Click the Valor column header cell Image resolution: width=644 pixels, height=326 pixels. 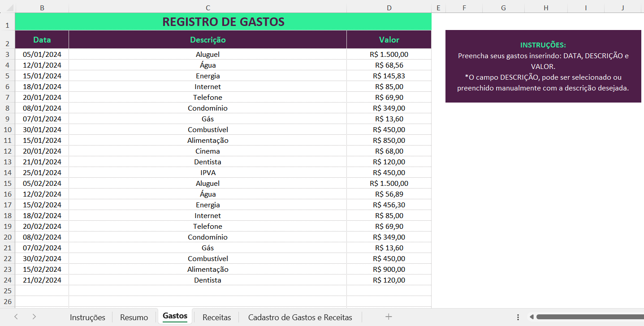(x=389, y=40)
